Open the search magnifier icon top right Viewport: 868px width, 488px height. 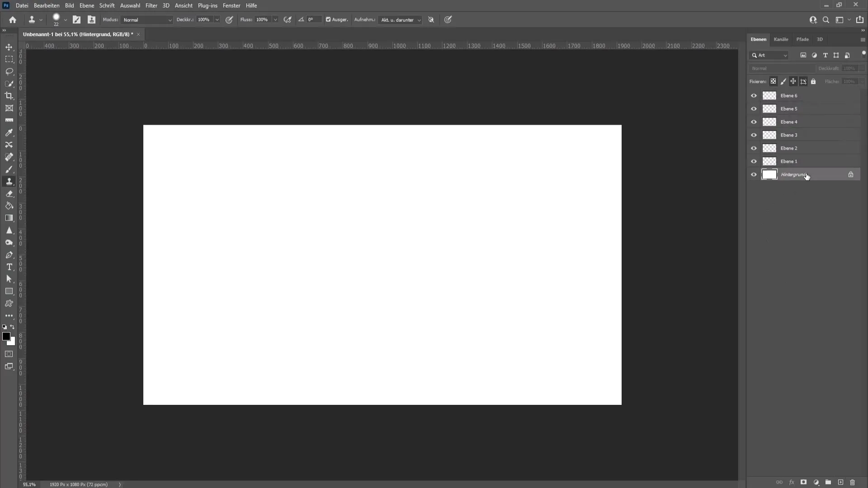pos(826,20)
